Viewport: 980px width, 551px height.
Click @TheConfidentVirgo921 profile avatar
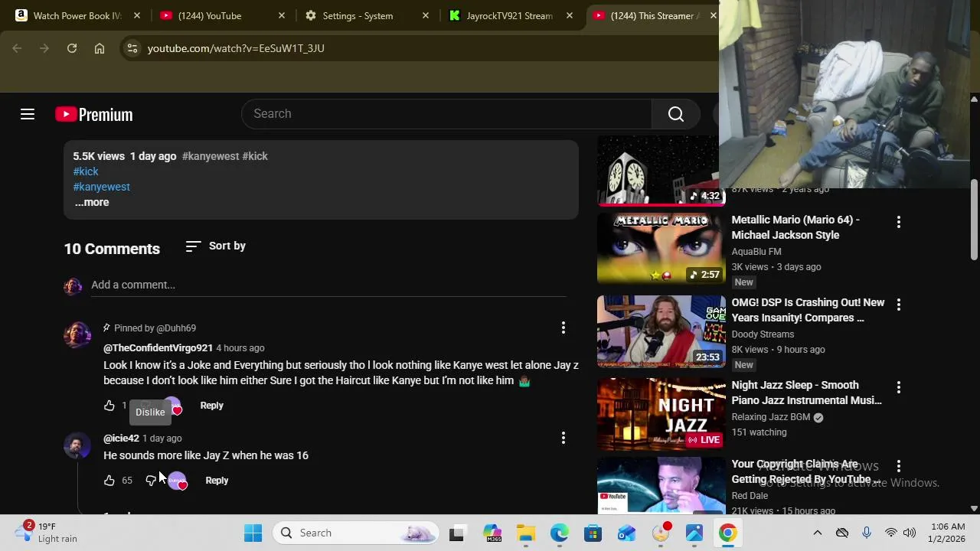(x=77, y=334)
